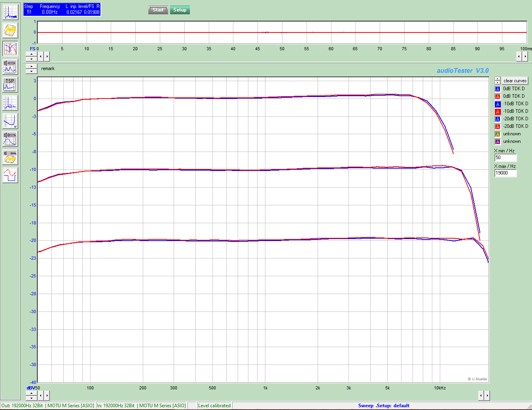Click the 'Out: 192000Hz 32Bit' status entry

click(x=48, y=406)
